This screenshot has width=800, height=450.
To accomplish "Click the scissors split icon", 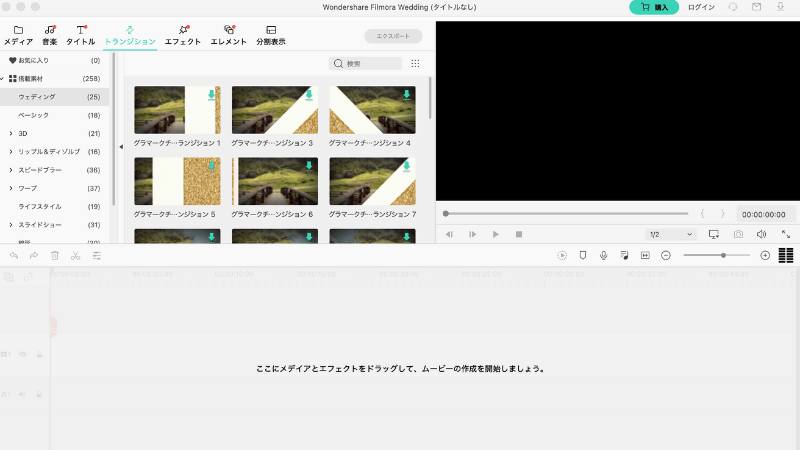I will click(x=76, y=256).
